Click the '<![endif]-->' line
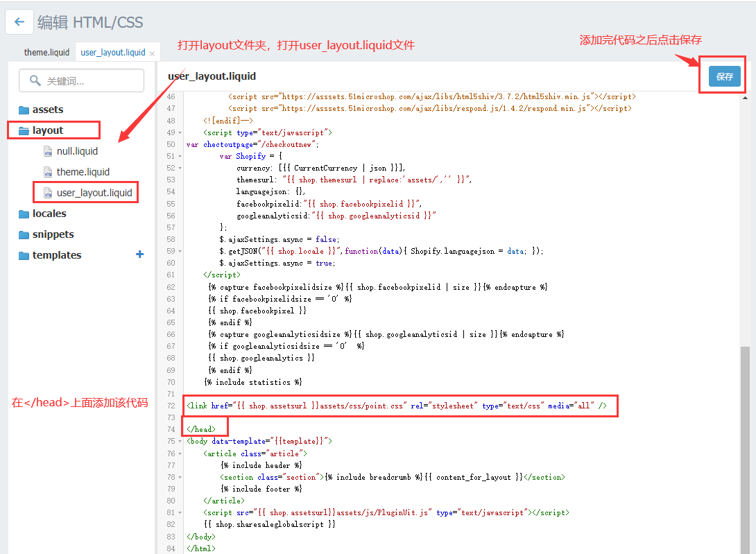This screenshot has height=554, width=756. click(x=228, y=121)
